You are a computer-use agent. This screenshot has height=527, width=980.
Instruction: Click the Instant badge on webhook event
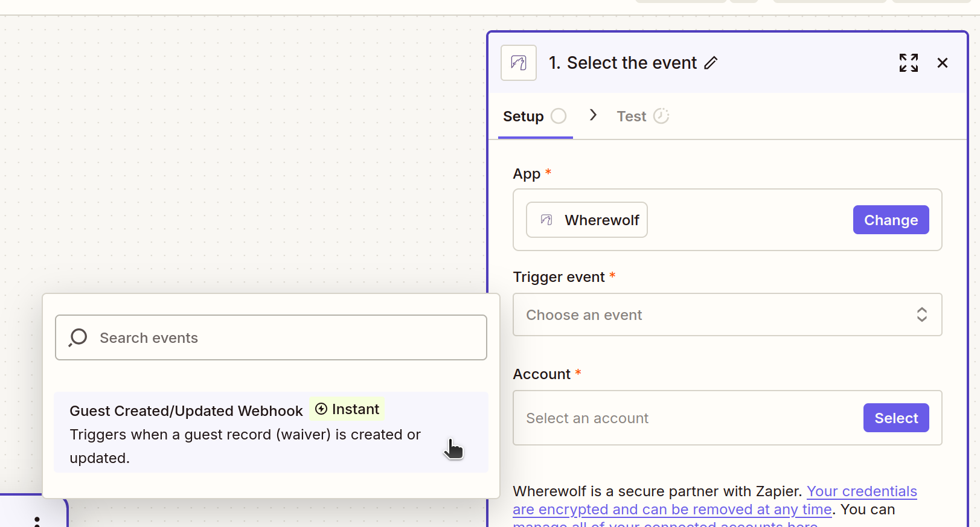click(347, 409)
